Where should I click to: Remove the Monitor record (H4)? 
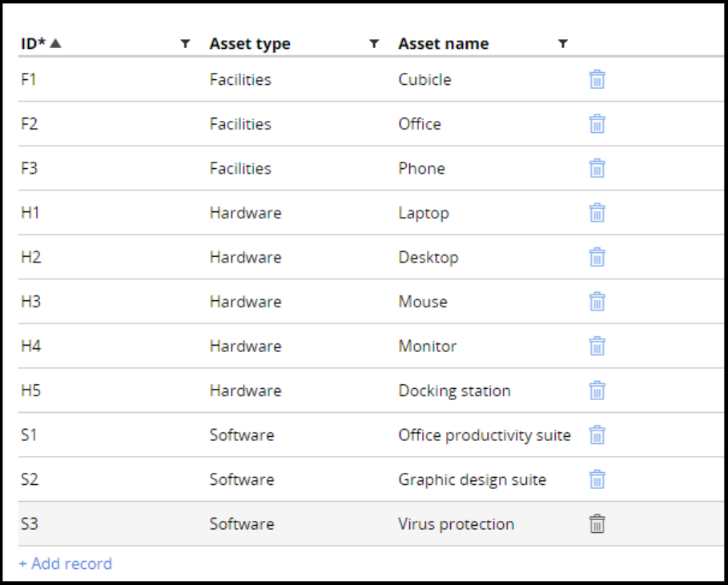[597, 346]
